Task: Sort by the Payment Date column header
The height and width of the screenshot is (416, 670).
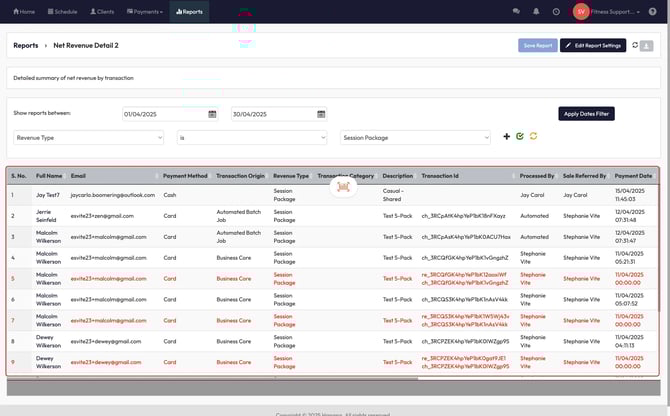Action: pos(633,176)
